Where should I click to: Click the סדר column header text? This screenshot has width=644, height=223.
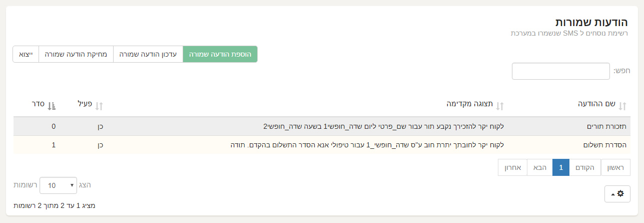click(39, 105)
